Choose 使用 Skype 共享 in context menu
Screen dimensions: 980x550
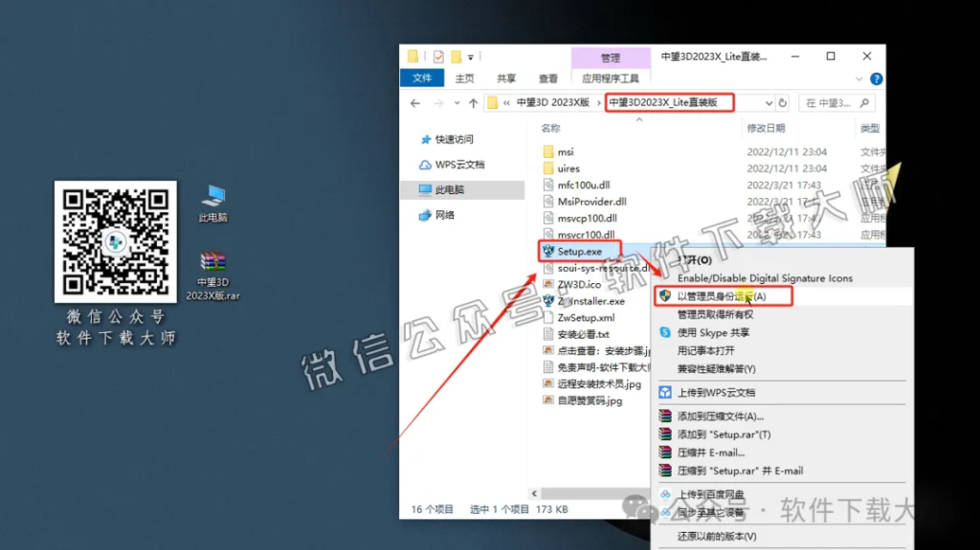(713, 333)
